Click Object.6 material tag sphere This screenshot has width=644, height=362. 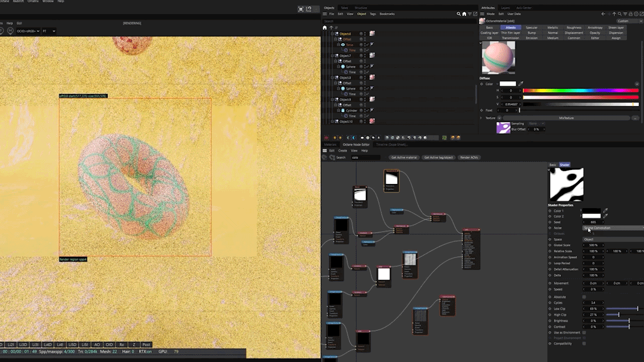click(372, 34)
